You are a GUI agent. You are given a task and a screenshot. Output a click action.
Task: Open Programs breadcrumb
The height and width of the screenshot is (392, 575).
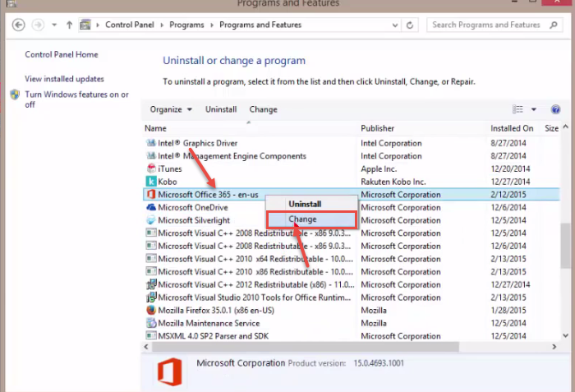(x=186, y=25)
